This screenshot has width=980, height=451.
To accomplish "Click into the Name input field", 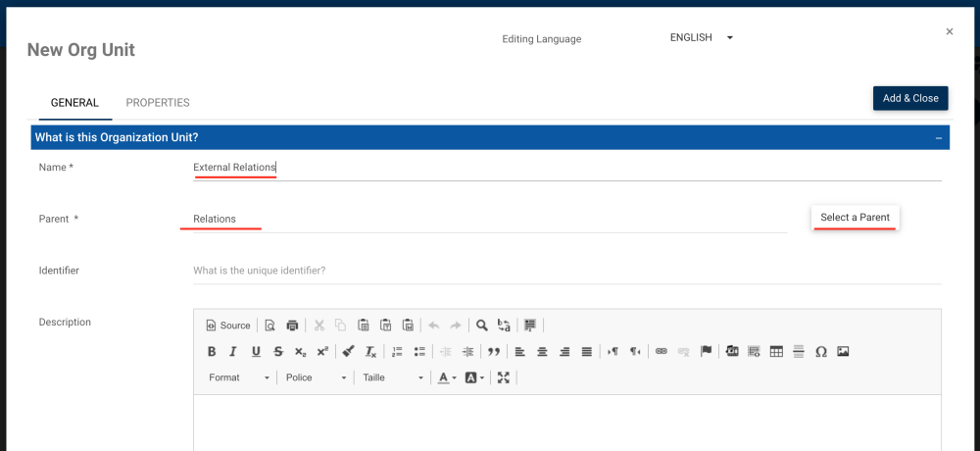I will click(566, 168).
